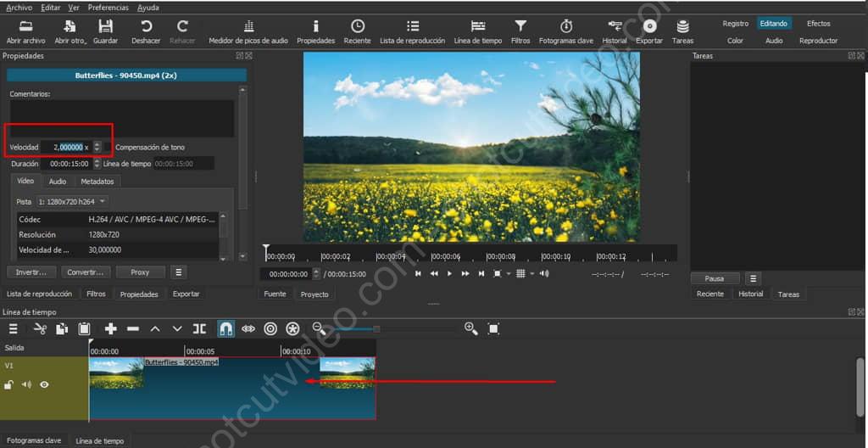Click the timeline overwrite down-chevron icon
Screen dimensions: 868x448
(x=177, y=329)
